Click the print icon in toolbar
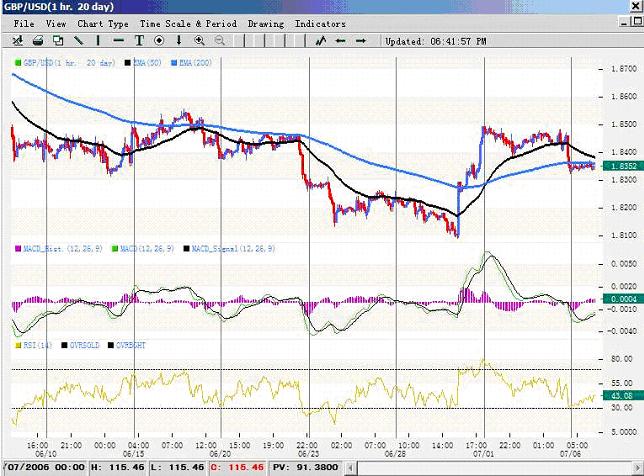This screenshot has width=644, height=476. pyautogui.click(x=38, y=41)
